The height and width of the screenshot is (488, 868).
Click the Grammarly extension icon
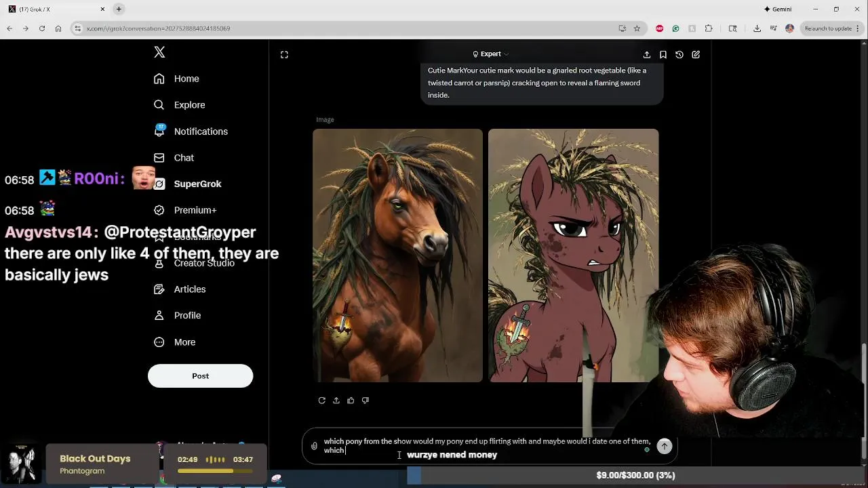675,28
